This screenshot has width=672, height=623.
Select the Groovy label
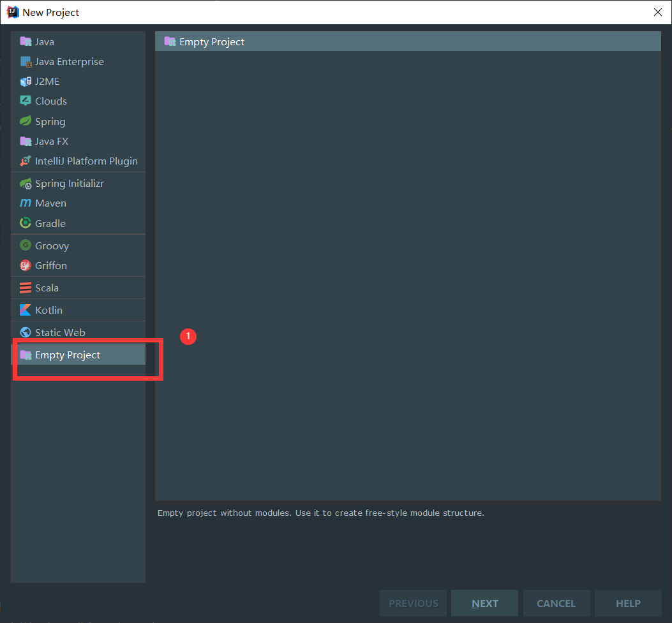(52, 246)
